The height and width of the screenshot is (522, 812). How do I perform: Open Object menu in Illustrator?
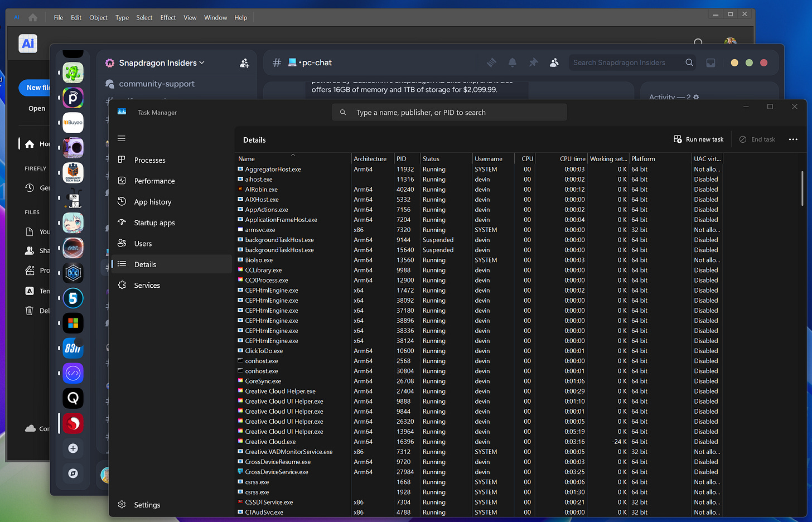[98, 18]
